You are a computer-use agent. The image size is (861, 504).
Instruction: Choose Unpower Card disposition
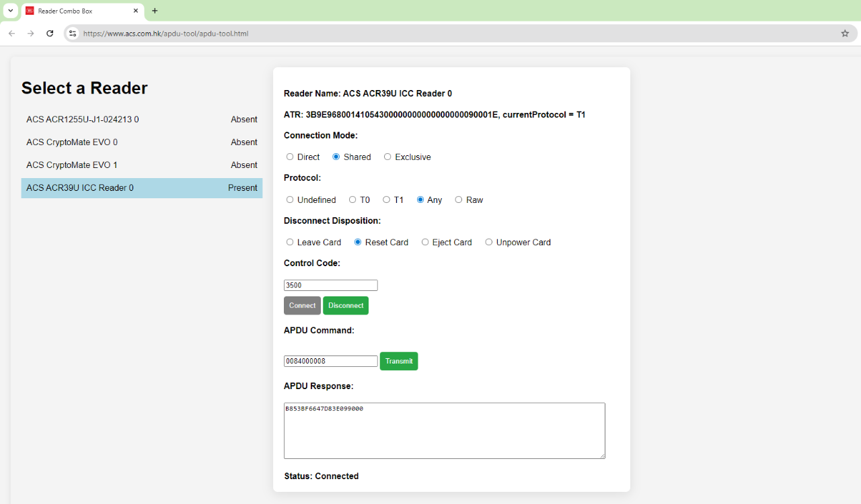click(489, 242)
